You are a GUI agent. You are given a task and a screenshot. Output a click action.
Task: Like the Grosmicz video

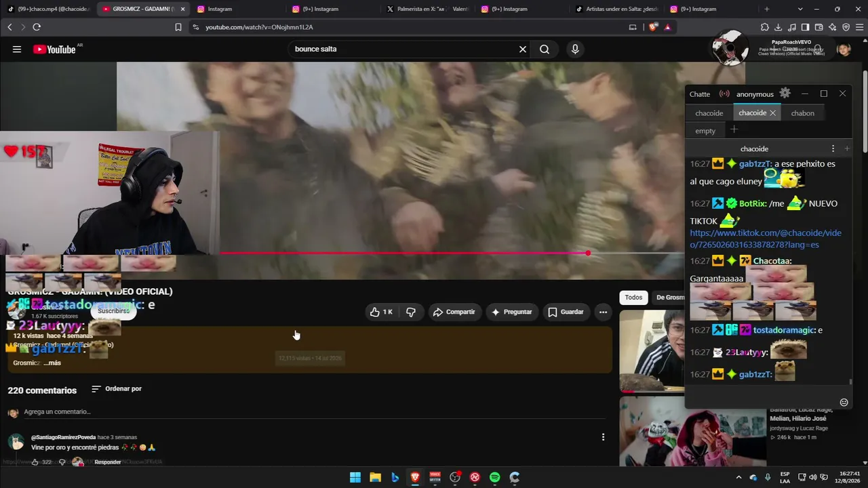point(381,312)
